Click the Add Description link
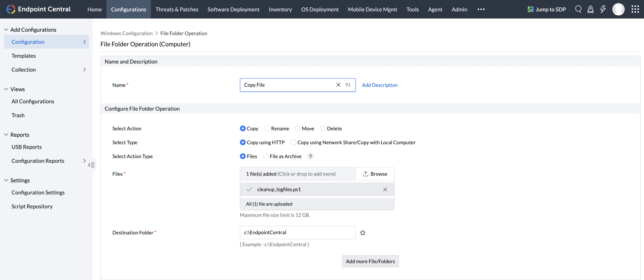 (x=380, y=85)
